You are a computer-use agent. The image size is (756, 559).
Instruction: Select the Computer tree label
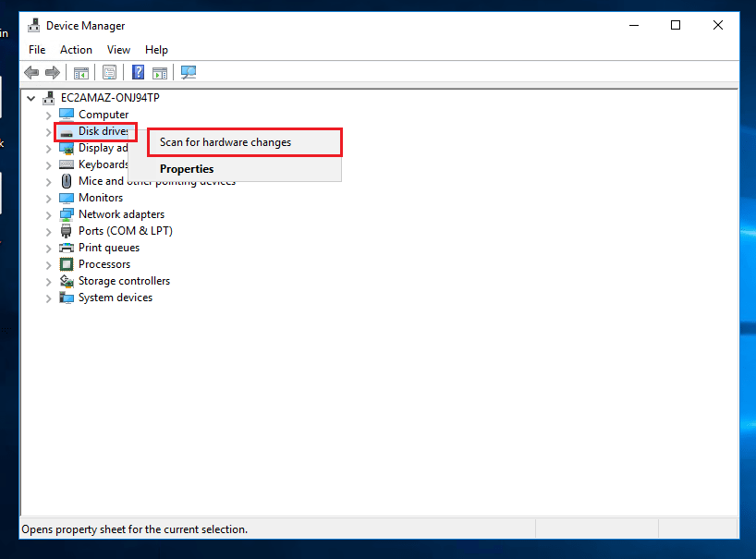click(x=104, y=115)
